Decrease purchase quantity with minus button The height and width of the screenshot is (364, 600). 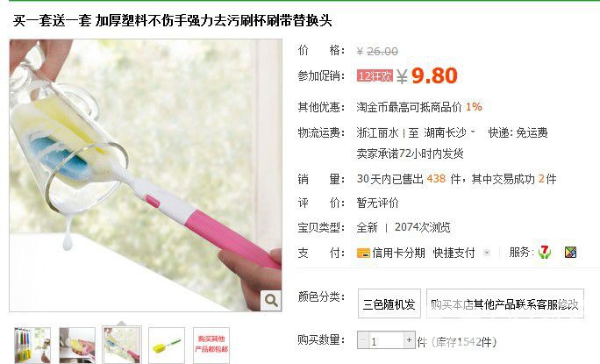coord(363,340)
